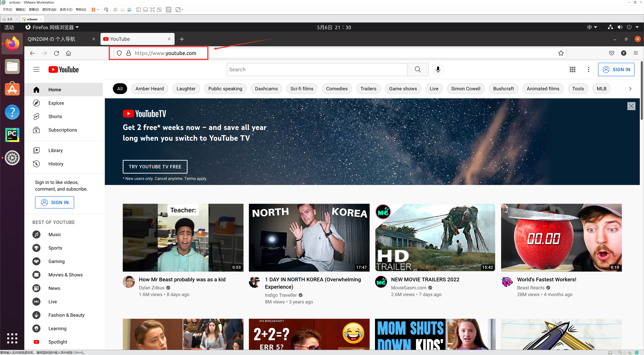Switch to the VMware 主页 tab
Image resolution: width=644 pixels, height=355 pixels.
(x=10, y=19)
